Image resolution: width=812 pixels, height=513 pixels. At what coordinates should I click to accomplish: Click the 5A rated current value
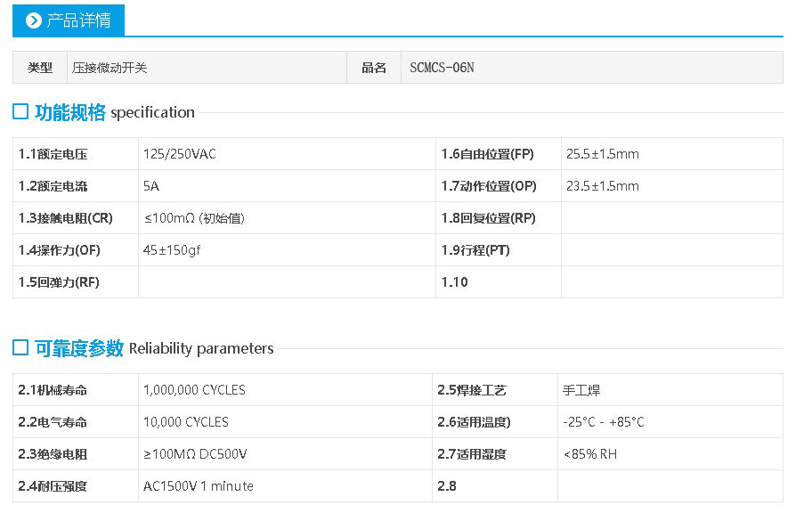151,186
